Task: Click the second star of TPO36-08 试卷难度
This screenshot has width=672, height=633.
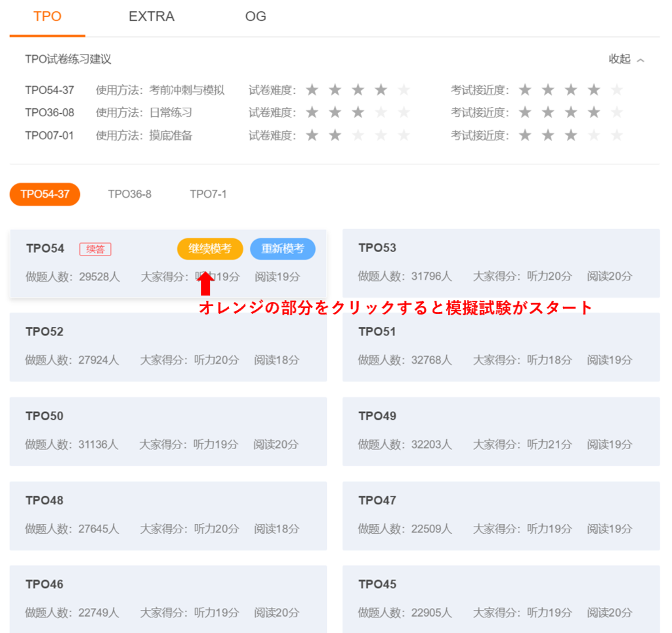Action: click(x=335, y=112)
